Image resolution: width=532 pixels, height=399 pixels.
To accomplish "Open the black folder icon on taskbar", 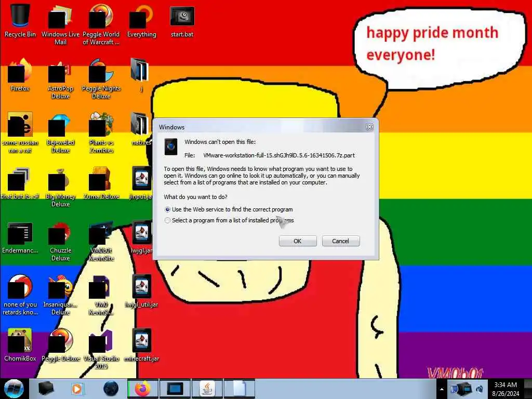I will 46,389.
